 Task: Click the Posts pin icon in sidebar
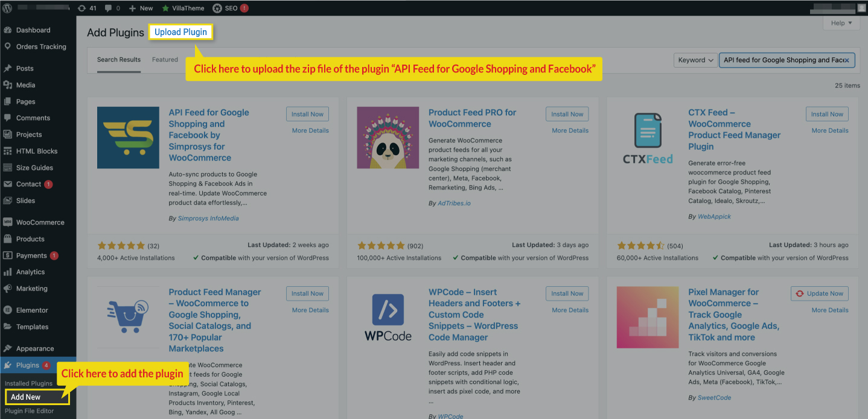coord(8,68)
